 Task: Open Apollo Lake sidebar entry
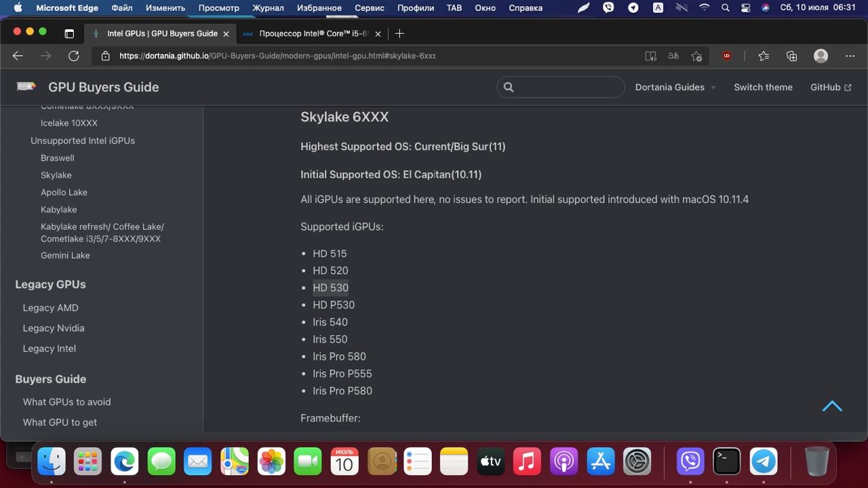64,192
